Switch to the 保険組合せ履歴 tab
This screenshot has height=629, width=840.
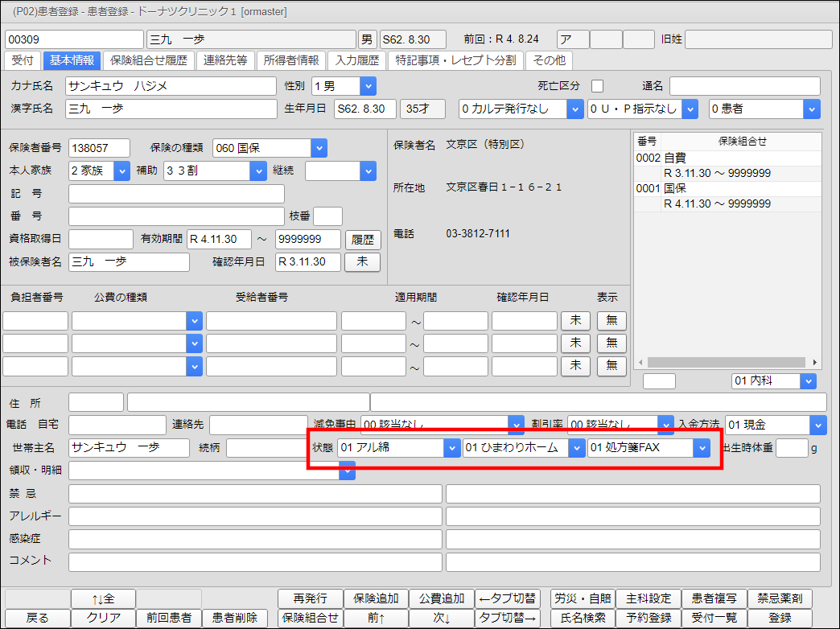coord(149,60)
